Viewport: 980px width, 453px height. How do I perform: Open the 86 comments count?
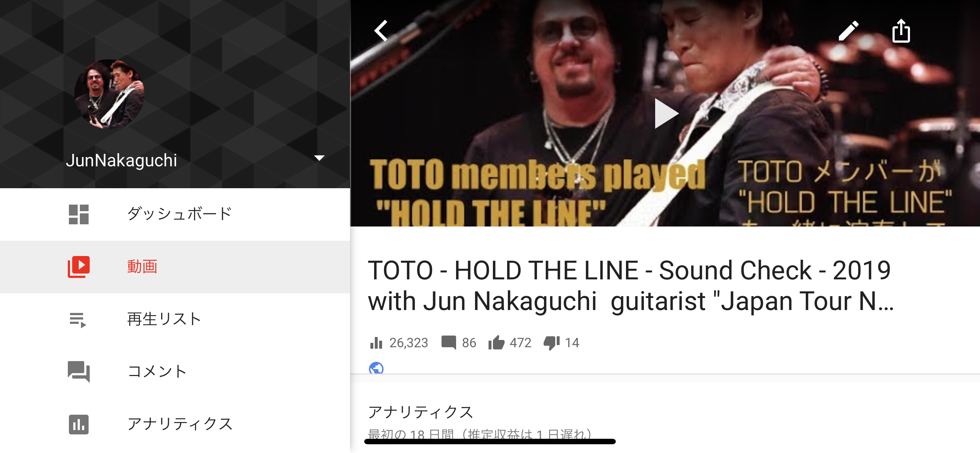(x=458, y=342)
